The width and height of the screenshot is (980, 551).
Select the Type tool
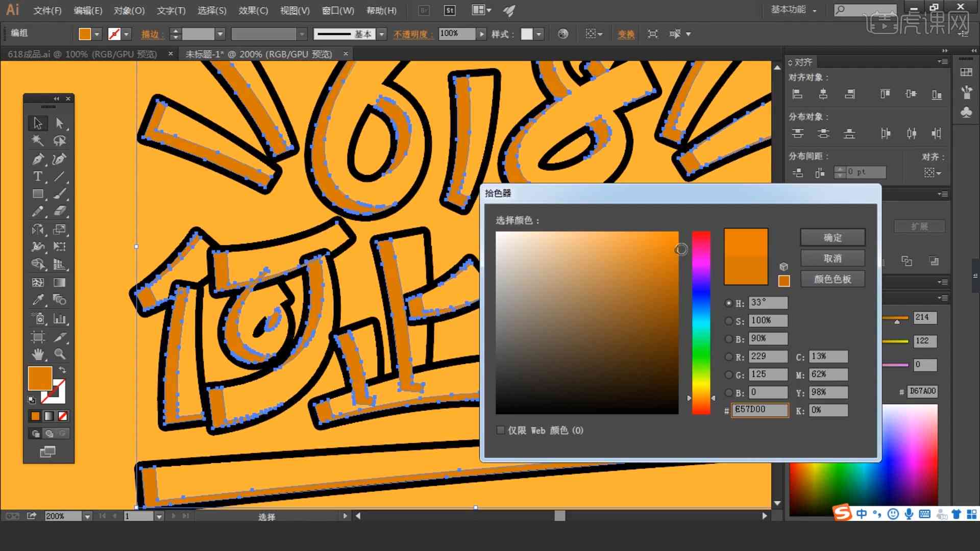(38, 177)
